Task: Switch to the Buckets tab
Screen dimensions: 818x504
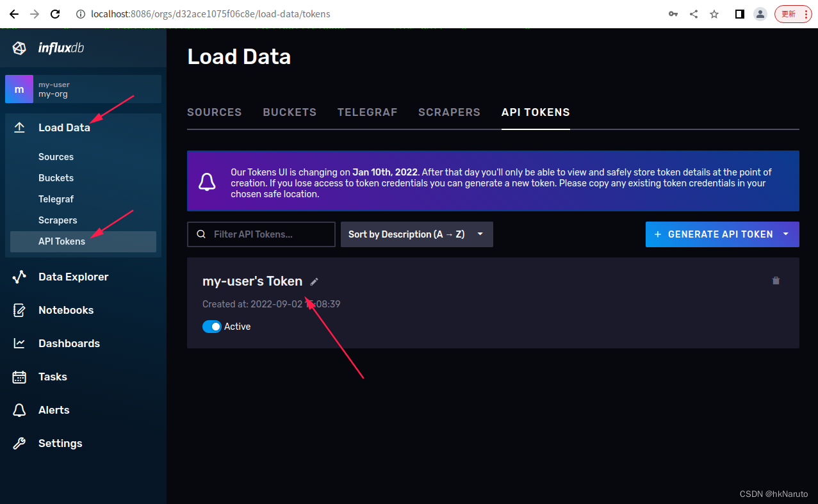Action: [x=290, y=112]
